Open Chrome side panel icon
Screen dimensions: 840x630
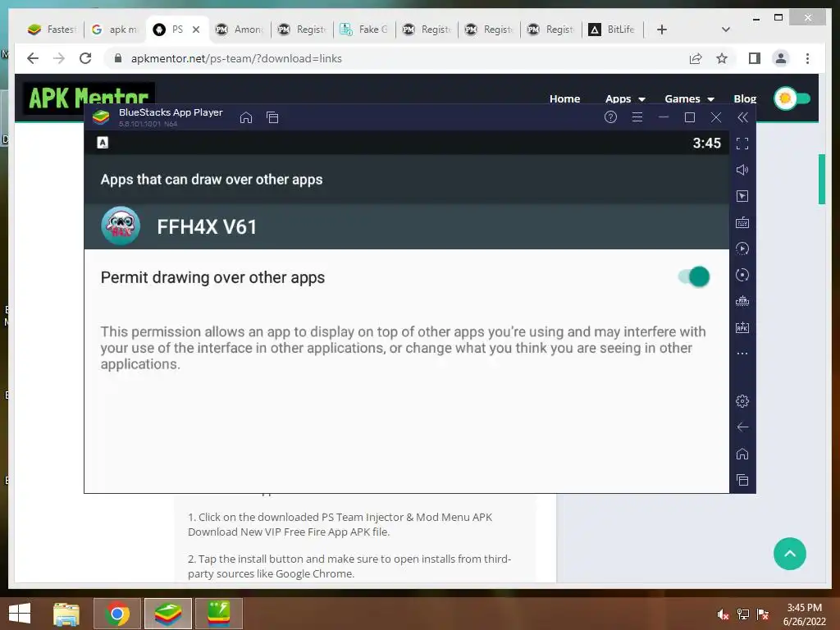[755, 58]
